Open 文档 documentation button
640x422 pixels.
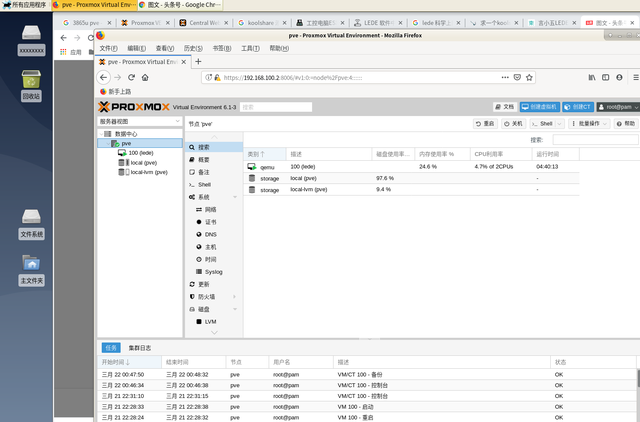(x=505, y=107)
